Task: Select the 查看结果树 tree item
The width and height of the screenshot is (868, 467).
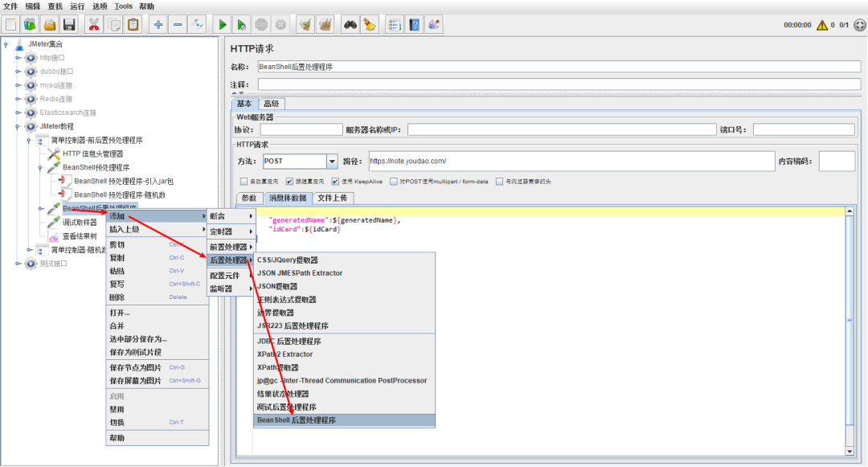Action: [x=80, y=236]
